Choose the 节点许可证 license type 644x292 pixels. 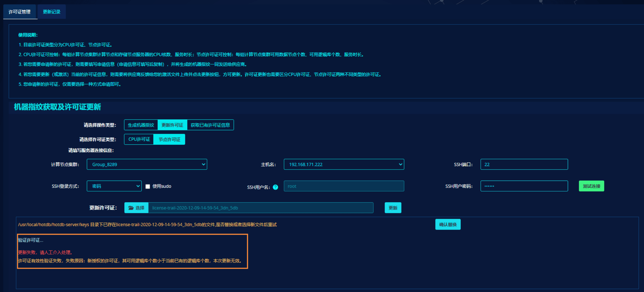pyautogui.click(x=169, y=139)
